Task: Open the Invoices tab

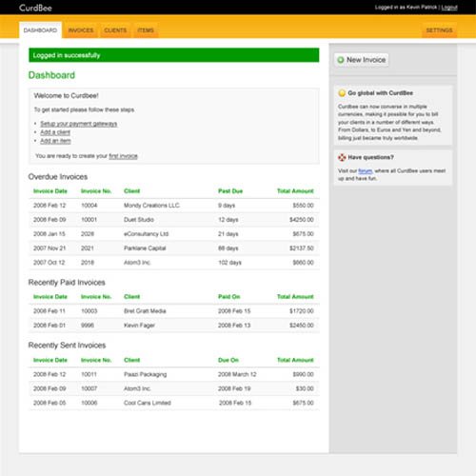Action: 81,30
